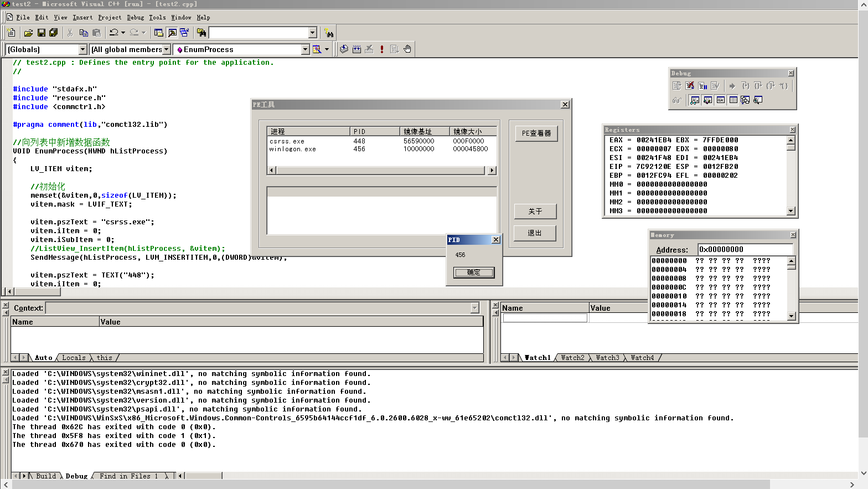Click the 关于 button
This screenshot has width=868, height=489.
point(535,212)
